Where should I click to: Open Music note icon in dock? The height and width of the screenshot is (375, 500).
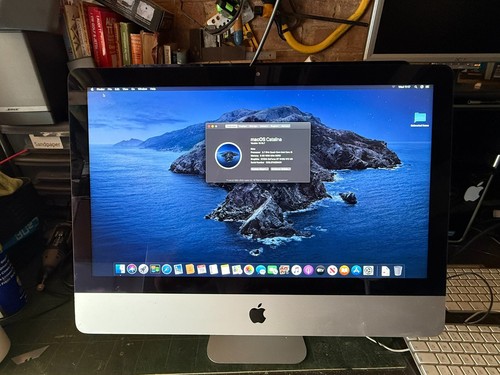tap(296, 269)
